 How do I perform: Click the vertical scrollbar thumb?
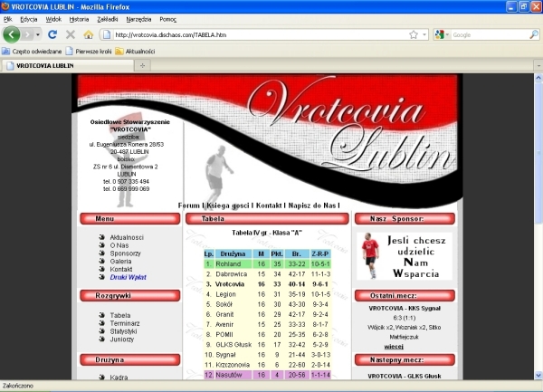(x=538, y=152)
